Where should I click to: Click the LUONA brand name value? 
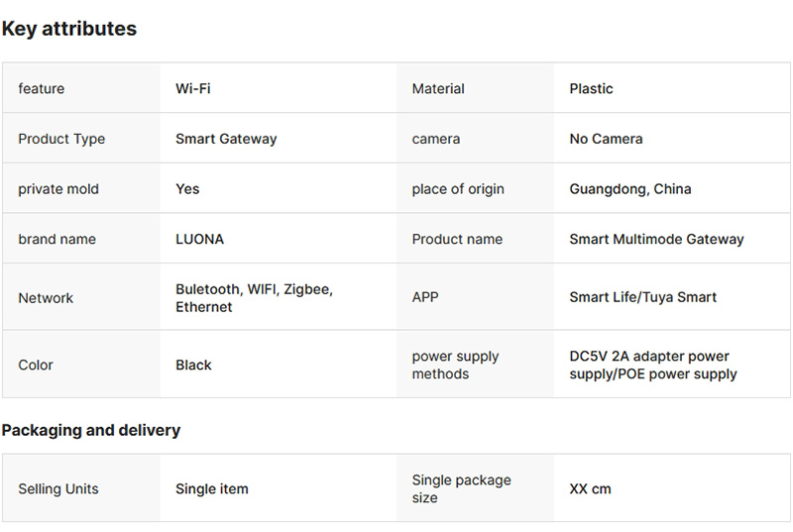click(x=199, y=239)
